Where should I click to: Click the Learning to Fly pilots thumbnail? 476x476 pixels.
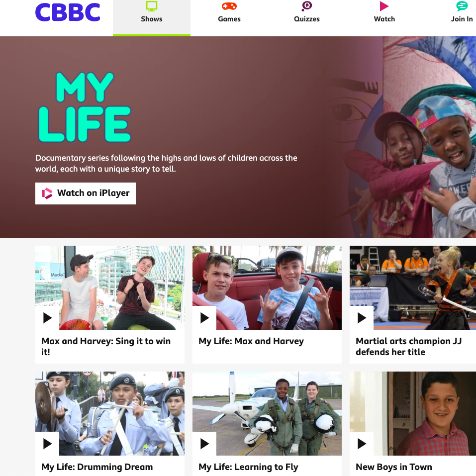coord(267,413)
